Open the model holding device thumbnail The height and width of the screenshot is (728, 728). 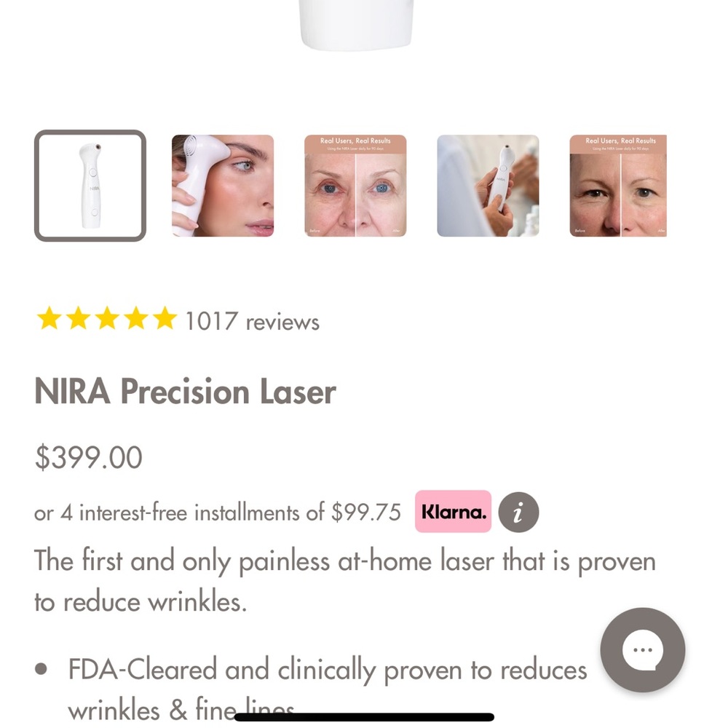click(x=223, y=184)
